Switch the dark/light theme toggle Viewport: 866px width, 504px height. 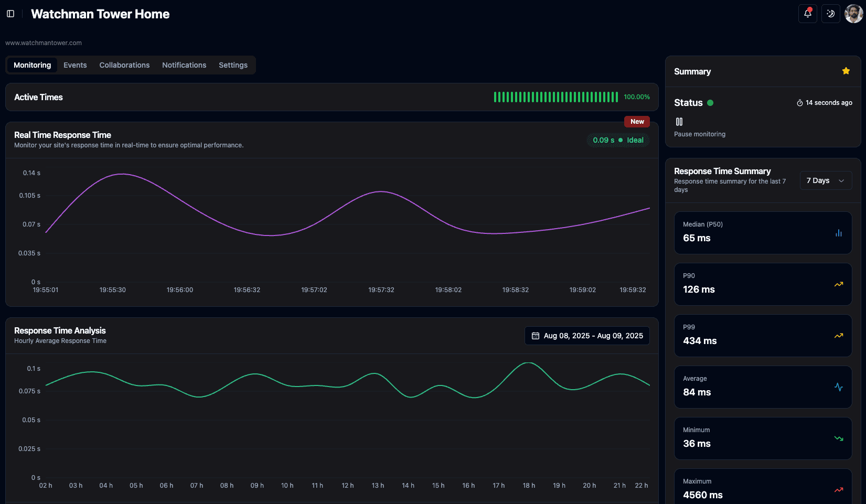pos(830,14)
